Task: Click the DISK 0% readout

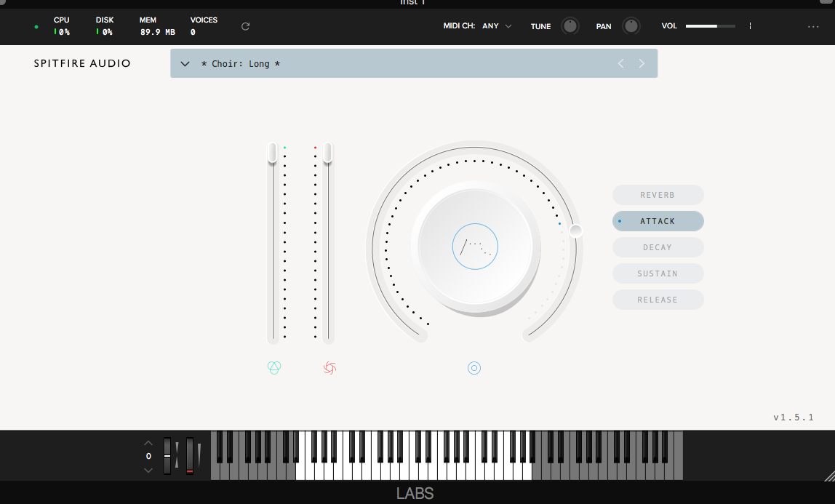Action: click(x=105, y=26)
